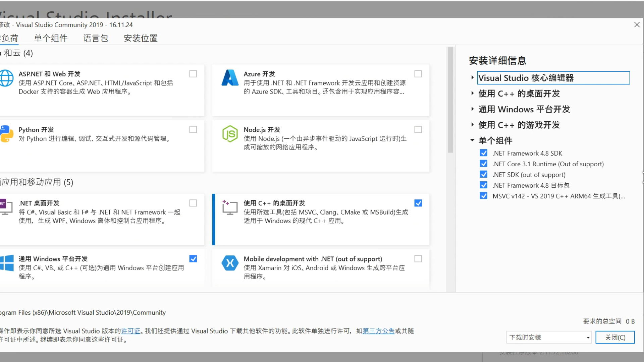Click the 要求的总空间 0 B text
Screen dimensions: 644x362
[x=609, y=321]
